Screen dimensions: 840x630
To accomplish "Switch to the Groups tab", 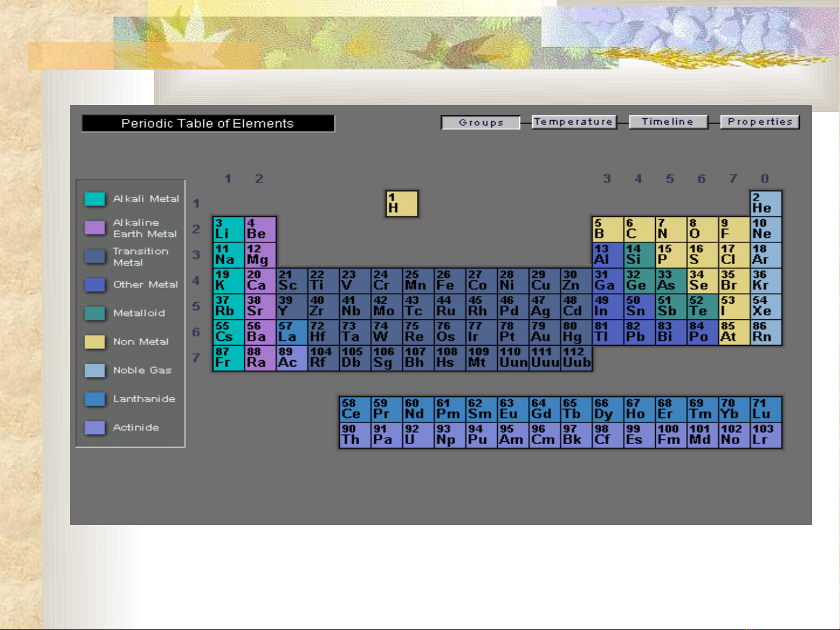I will [481, 122].
